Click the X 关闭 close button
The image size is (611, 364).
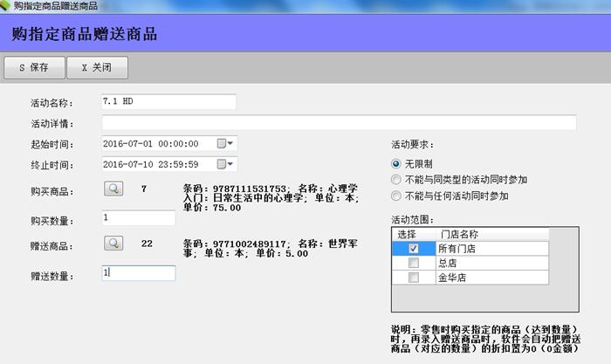97,67
